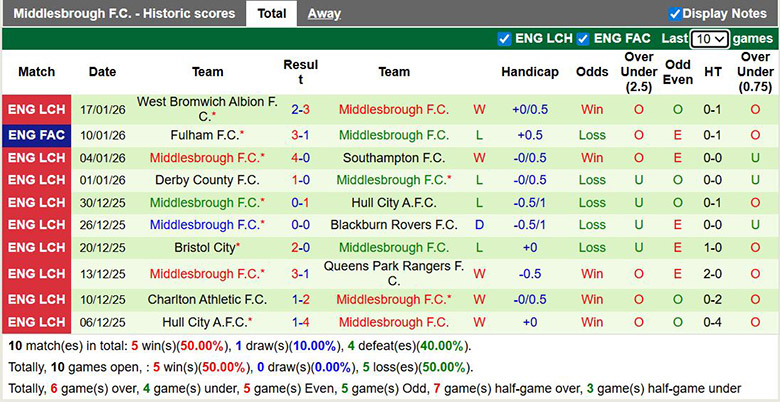Select Queens Park Rangers F.C. link
The width and height of the screenshot is (780, 402).
393,274
